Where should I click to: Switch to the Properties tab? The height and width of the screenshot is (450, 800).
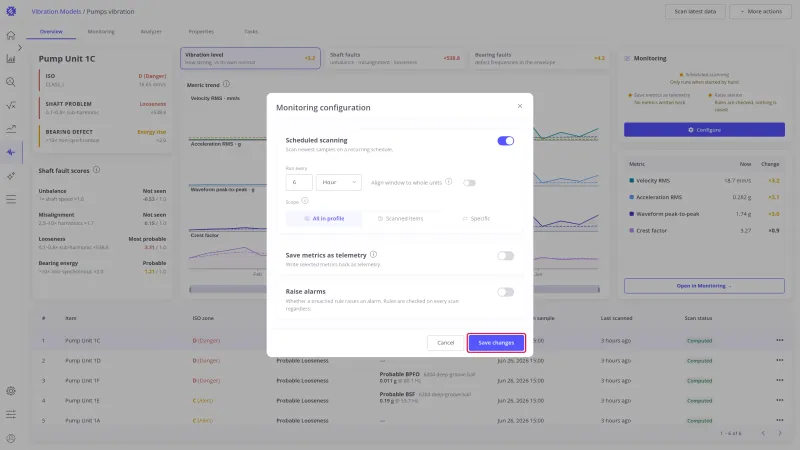tap(201, 32)
